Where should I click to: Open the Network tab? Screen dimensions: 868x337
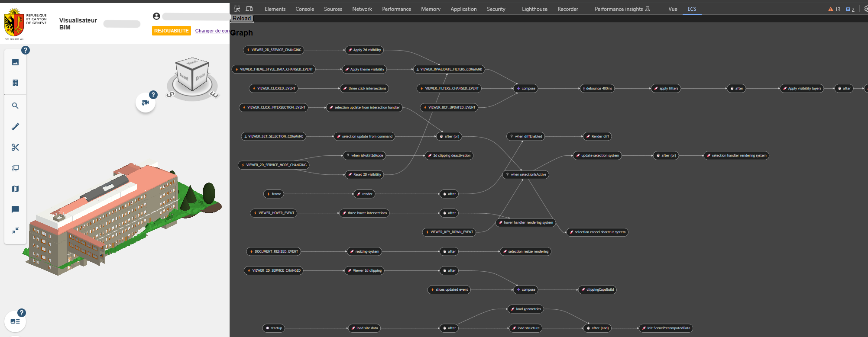pos(362,9)
